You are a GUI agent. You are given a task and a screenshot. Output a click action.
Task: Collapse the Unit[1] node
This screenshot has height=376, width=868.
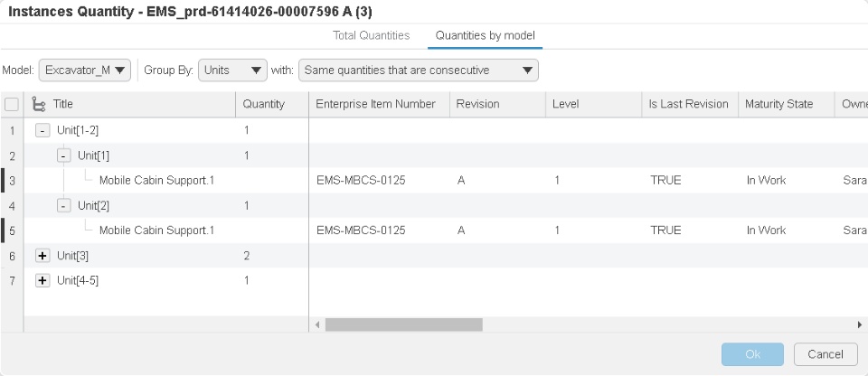tap(63, 155)
